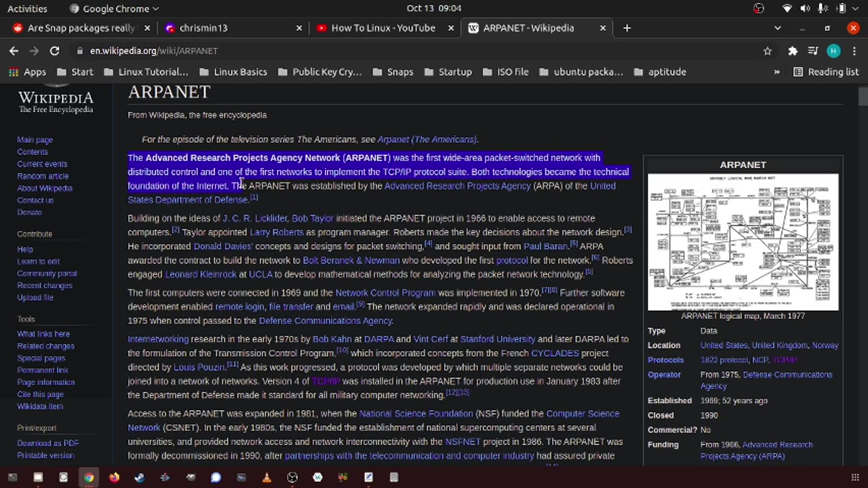Image resolution: width=868 pixels, height=488 pixels.
Task: Click the OBS-like tray icon in top bar
Action: [x=759, y=8]
